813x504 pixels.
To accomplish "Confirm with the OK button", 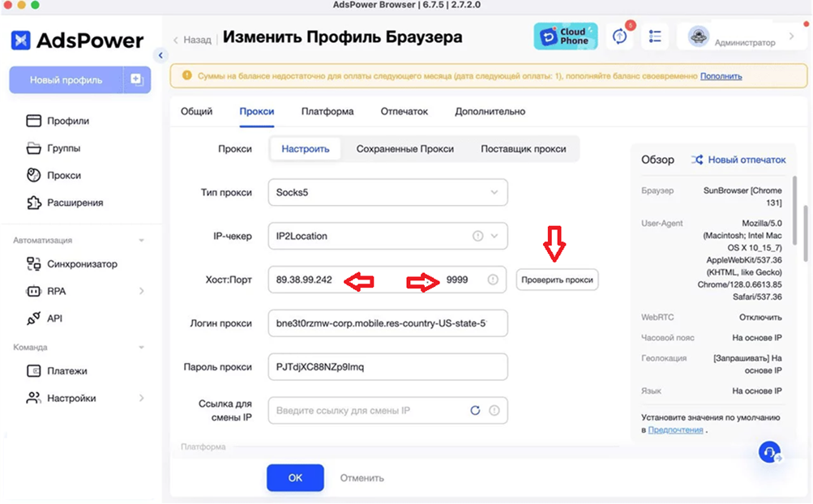I will point(296,477).
